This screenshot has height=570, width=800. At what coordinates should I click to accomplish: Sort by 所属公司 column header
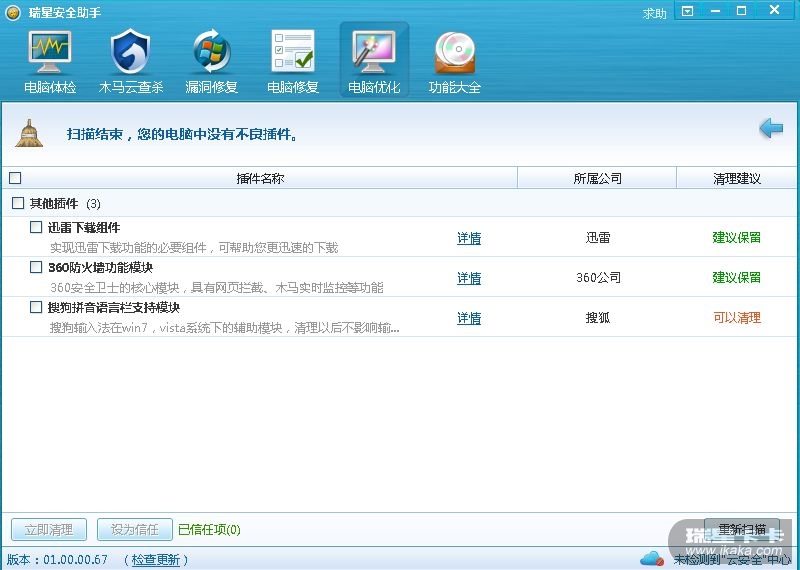click(x=597, y=178)
